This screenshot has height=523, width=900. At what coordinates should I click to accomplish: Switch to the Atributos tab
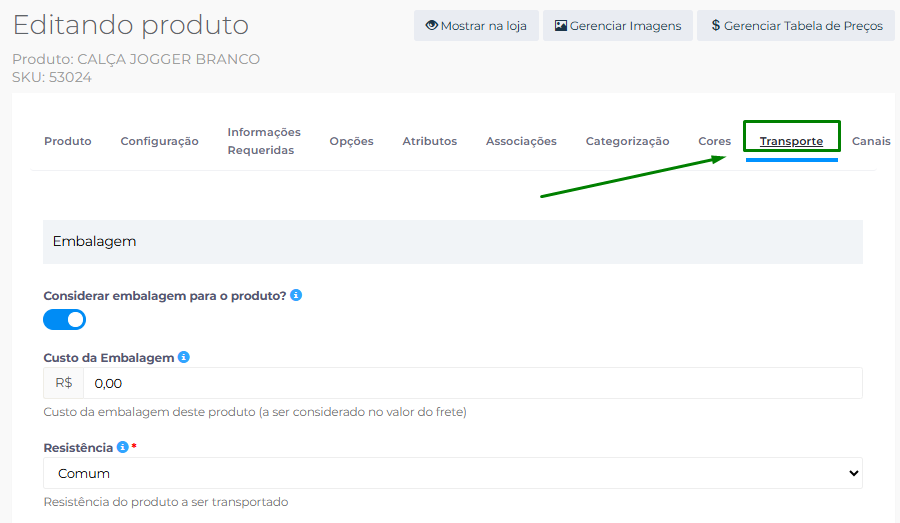click(x=429, y=141)
